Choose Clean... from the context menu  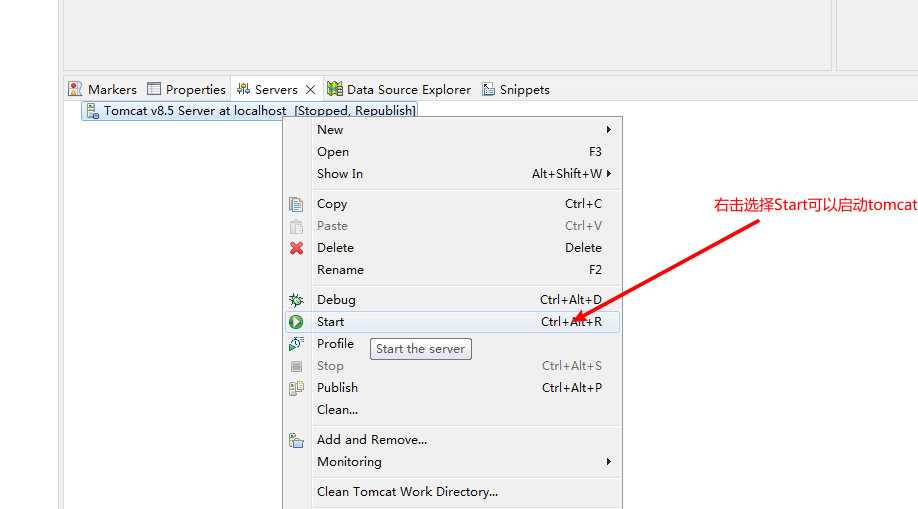[x=452, y=409]
